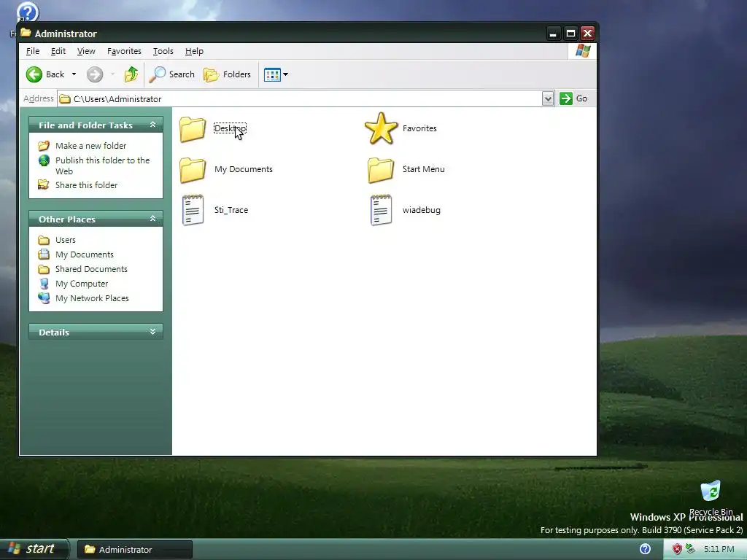
Task: Open the Tools menu
Action: (x=163, y=51)
